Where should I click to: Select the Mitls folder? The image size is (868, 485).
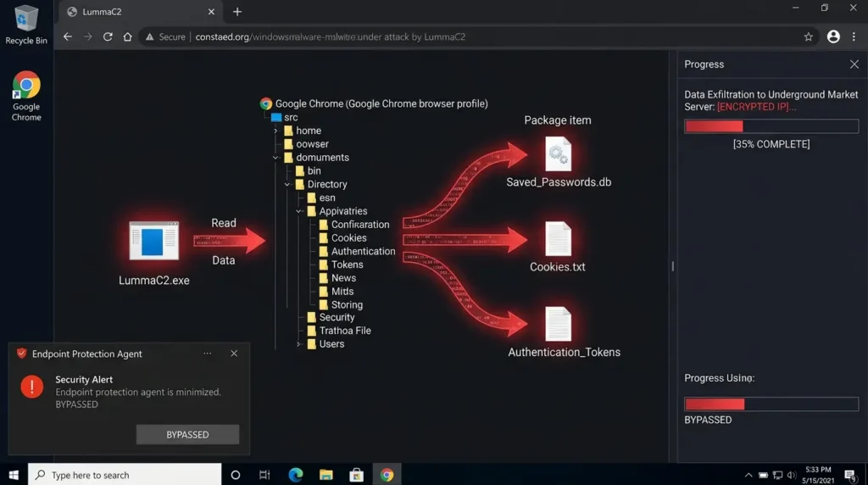[x=337, y=291]
